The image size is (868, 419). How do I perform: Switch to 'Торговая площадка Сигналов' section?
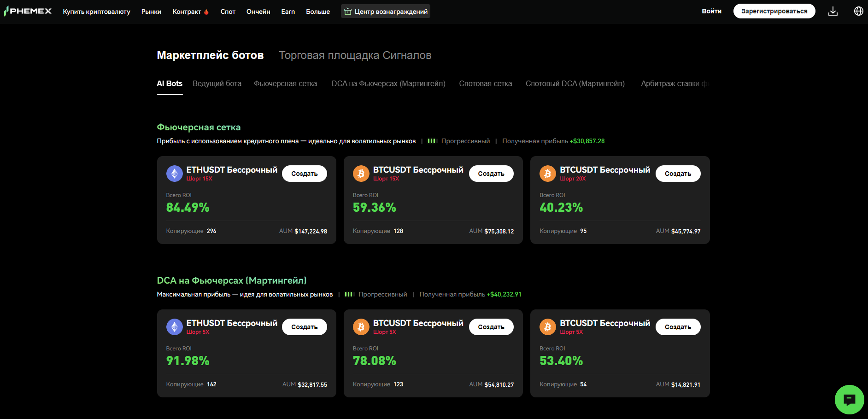355,55
